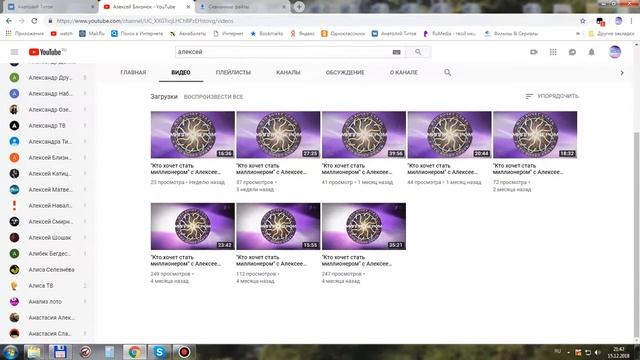Show hidden system tray icons arrow
640x360 pixels.
click(569, 352)
